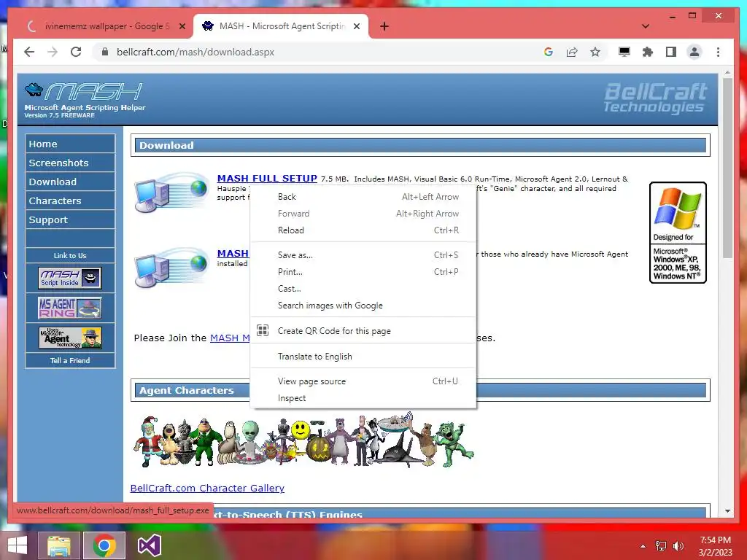Click the browser forward arrow
747x560 pixels.
[x=53, y=52]
